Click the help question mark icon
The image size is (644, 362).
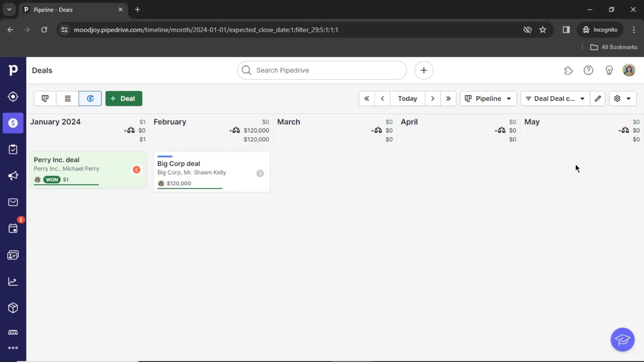588,70
